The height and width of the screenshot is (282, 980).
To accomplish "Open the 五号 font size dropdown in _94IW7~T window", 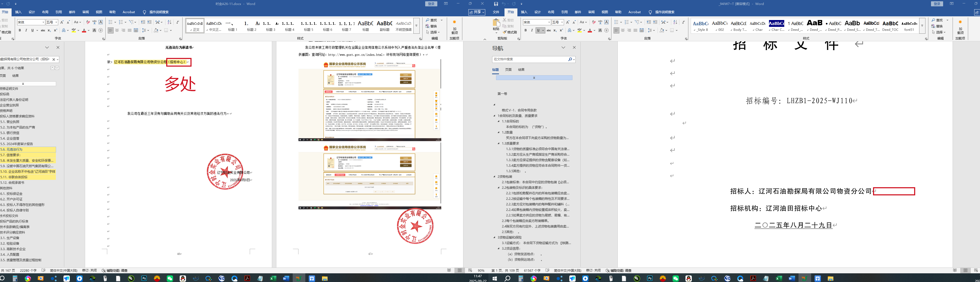I will 562,22.
